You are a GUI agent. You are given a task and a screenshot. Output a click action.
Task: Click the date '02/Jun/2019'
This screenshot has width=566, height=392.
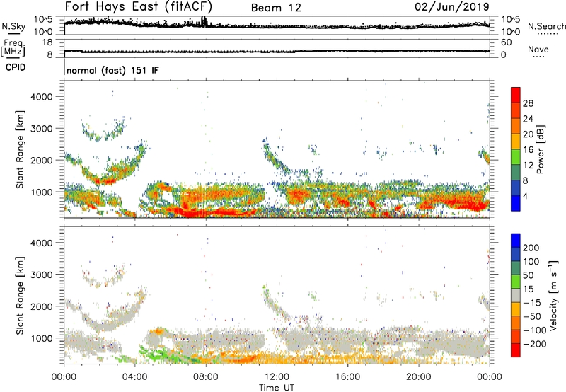(452, 7)
